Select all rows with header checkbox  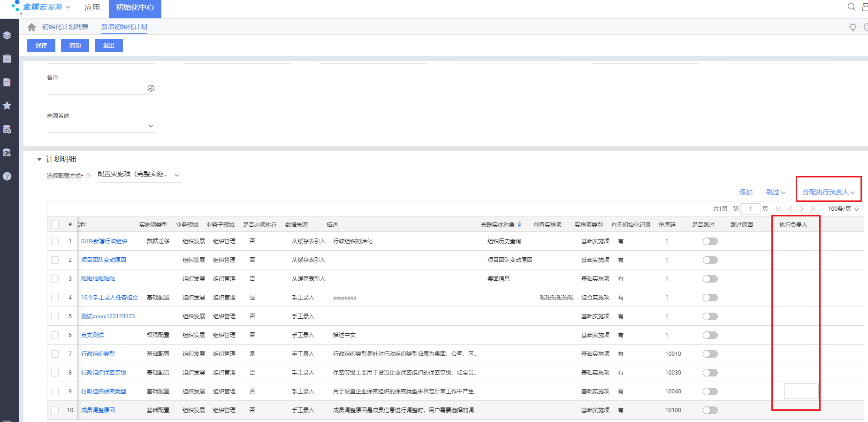pos(55,224)
